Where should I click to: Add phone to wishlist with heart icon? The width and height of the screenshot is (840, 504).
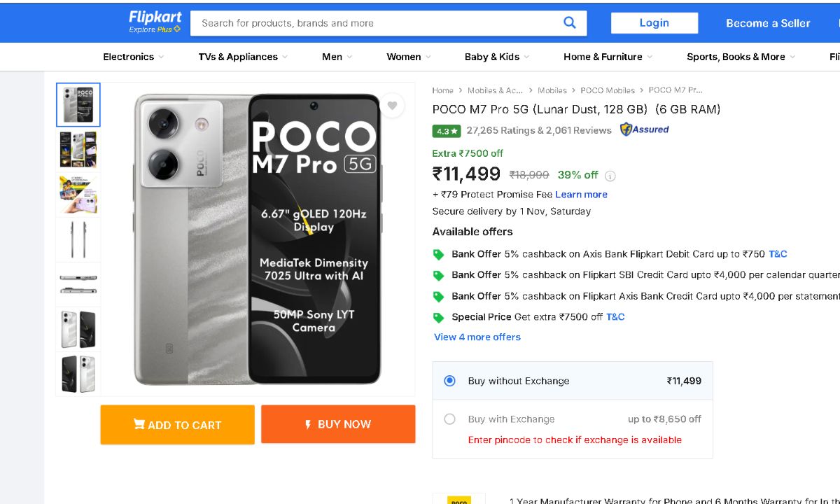click(392, 106)
